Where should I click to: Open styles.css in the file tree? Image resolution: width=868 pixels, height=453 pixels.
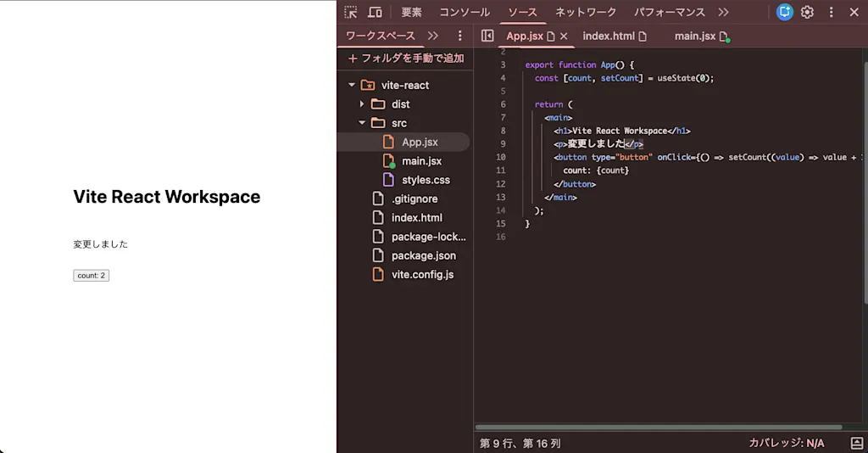pos(426,180)
